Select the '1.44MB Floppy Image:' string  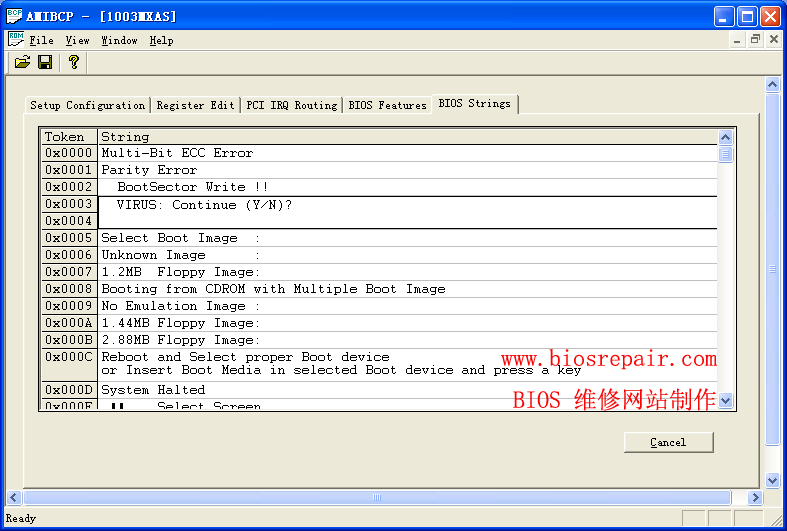pos(181,323)
